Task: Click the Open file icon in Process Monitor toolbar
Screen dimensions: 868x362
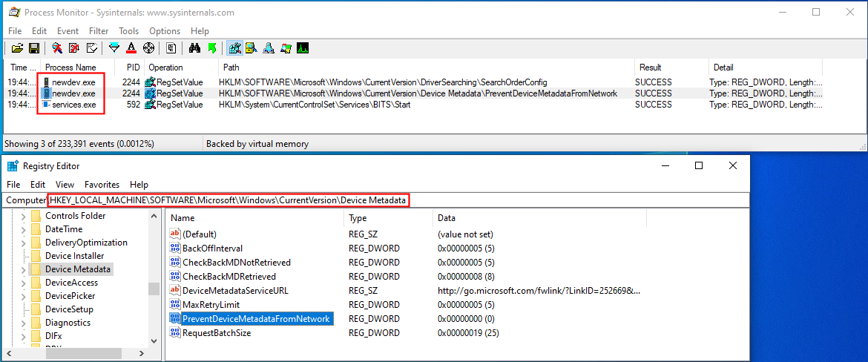Action: (x=17, y=48)
